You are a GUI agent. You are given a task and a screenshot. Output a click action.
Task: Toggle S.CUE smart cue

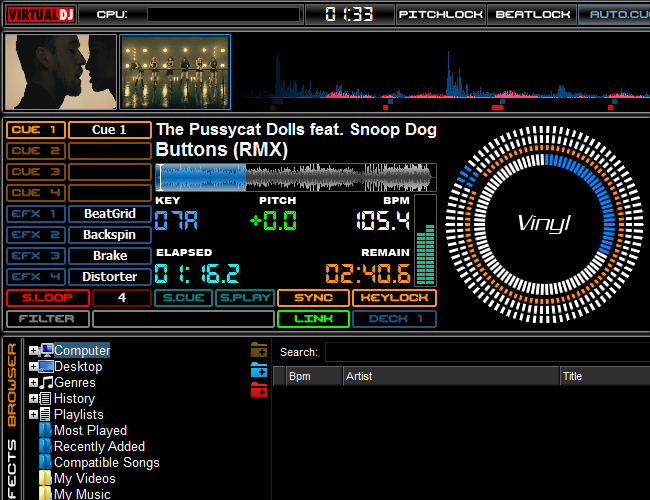pyautogui.click(x=183, y=298)
